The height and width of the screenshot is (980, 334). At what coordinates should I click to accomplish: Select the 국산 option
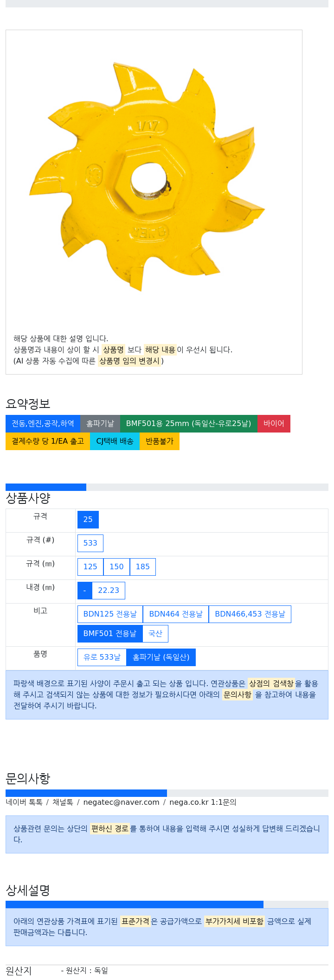coord(155,634)
